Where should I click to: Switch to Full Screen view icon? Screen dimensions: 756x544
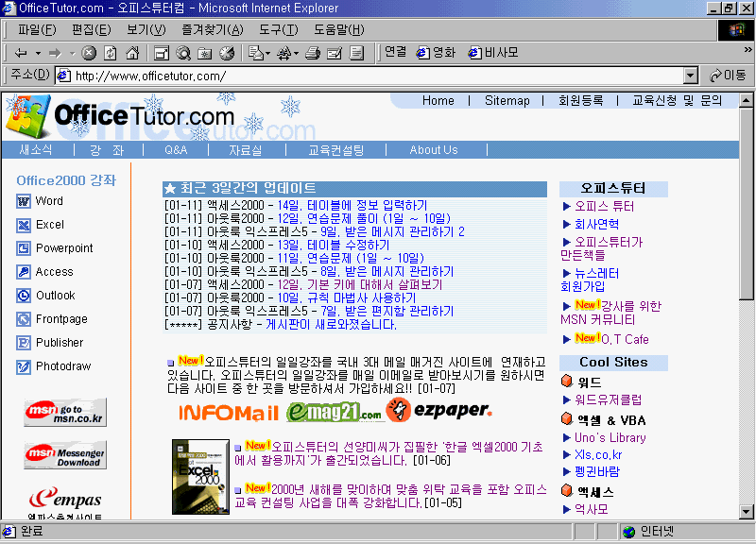click(x=161, y=53)
